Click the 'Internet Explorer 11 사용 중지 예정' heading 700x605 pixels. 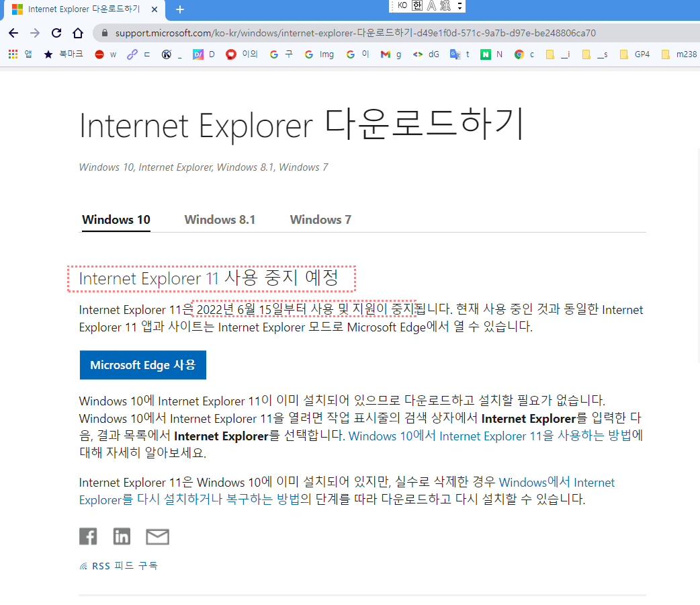(208, 278)
